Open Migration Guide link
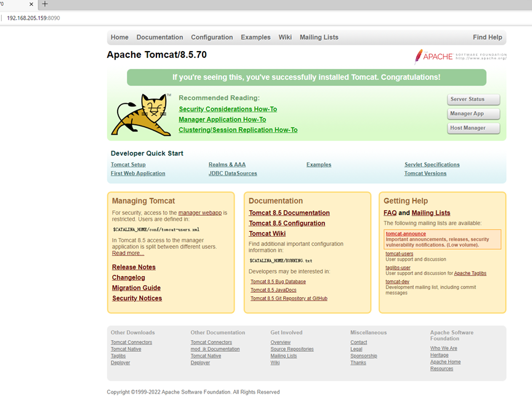 pyautogui.click(x=136, y=288)
